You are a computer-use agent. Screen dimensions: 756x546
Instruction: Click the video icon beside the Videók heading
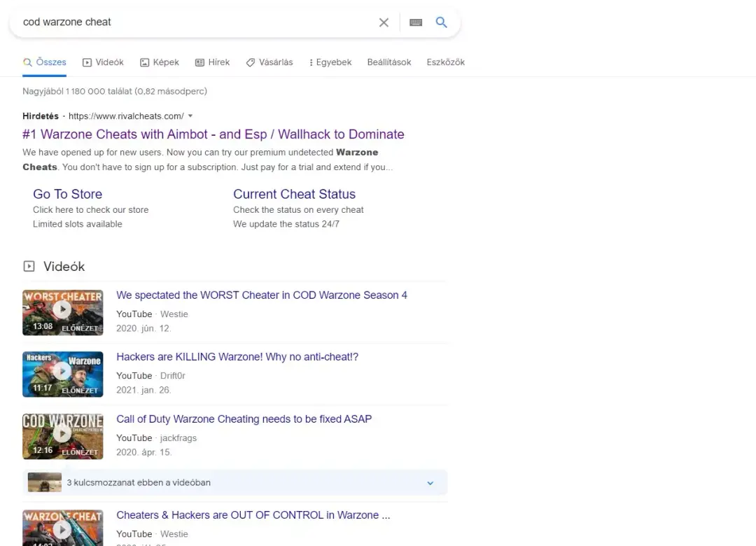click(x=29, y=266)
